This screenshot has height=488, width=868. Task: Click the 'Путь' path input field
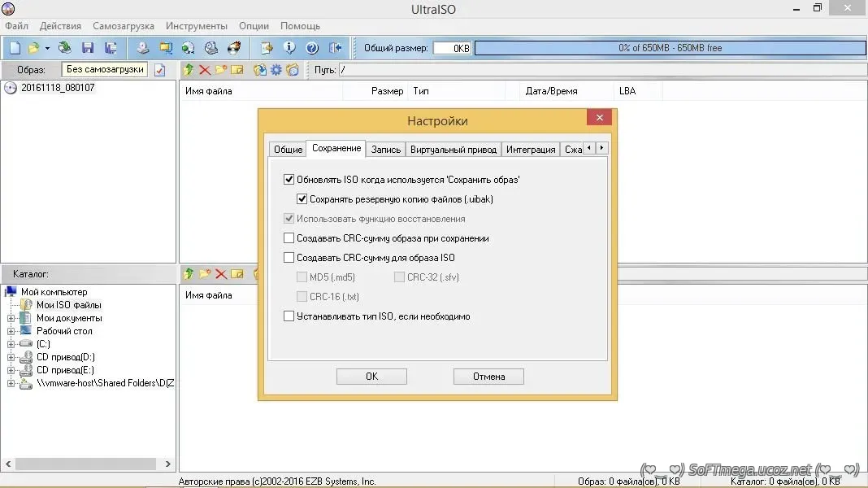pyautogui.click(x=601, y=70)
